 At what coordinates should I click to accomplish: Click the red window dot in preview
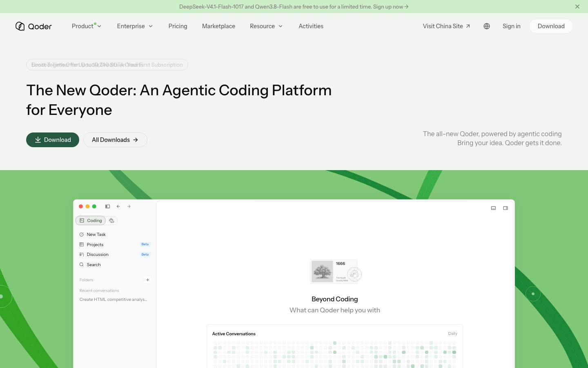pos(81,206)
